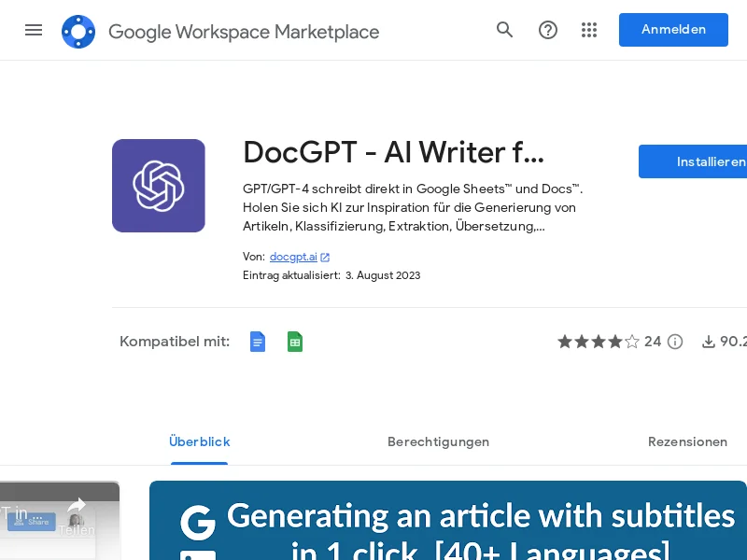Click the Google Sheets compatibility icon

point(295,342)
